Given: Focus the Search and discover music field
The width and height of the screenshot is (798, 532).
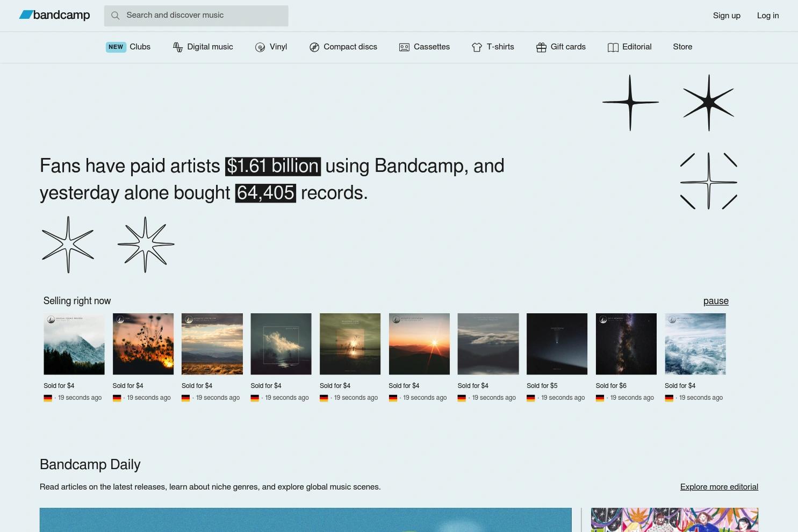Looking at the screenshot, I should click(196, 16).
